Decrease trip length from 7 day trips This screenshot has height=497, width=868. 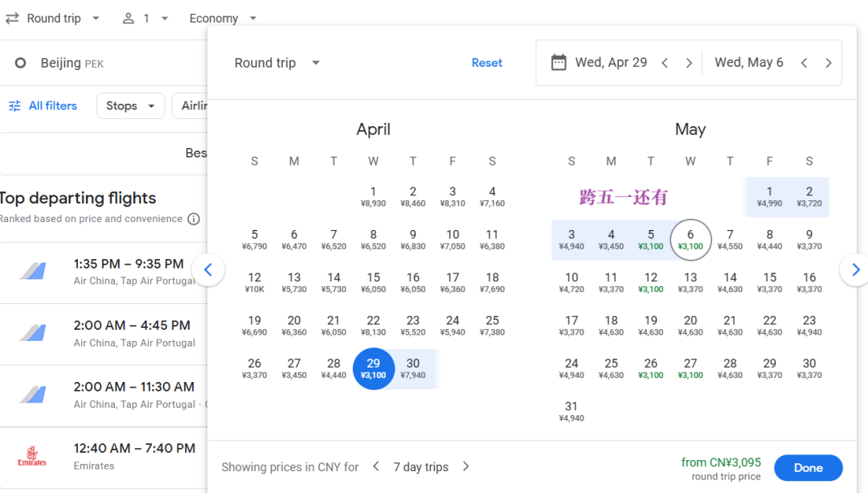pos(376,466)
